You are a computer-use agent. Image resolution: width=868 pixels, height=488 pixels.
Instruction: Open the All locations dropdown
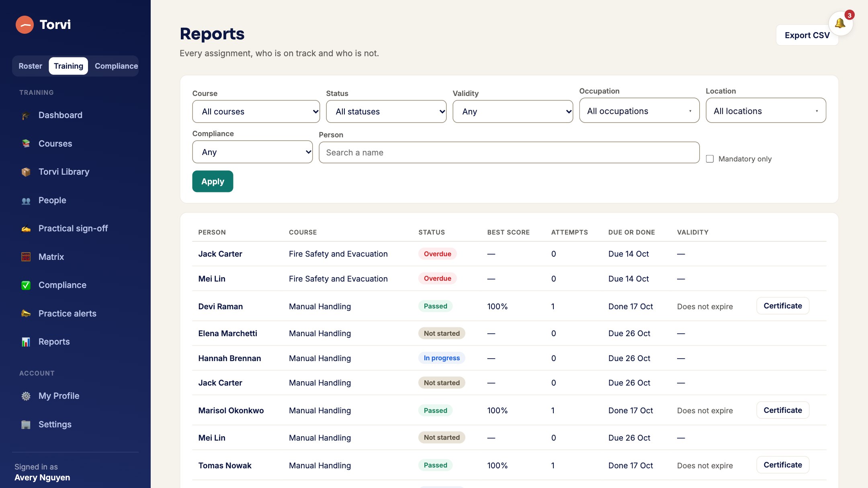click(766, 110)
